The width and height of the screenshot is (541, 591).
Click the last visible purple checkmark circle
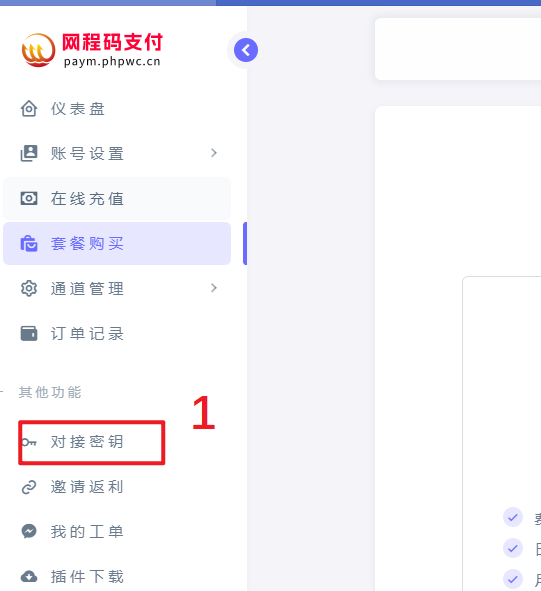pyautogui.click(x=513, y=579)
